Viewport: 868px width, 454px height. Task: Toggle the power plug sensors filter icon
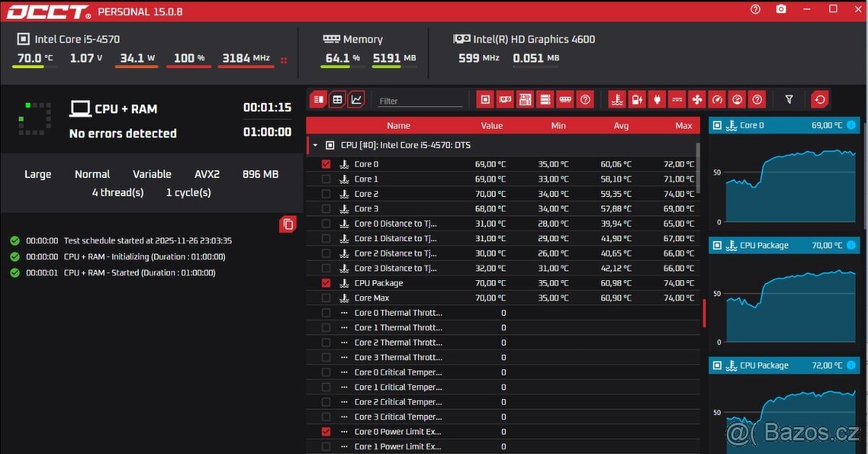[x=657, y=99]
